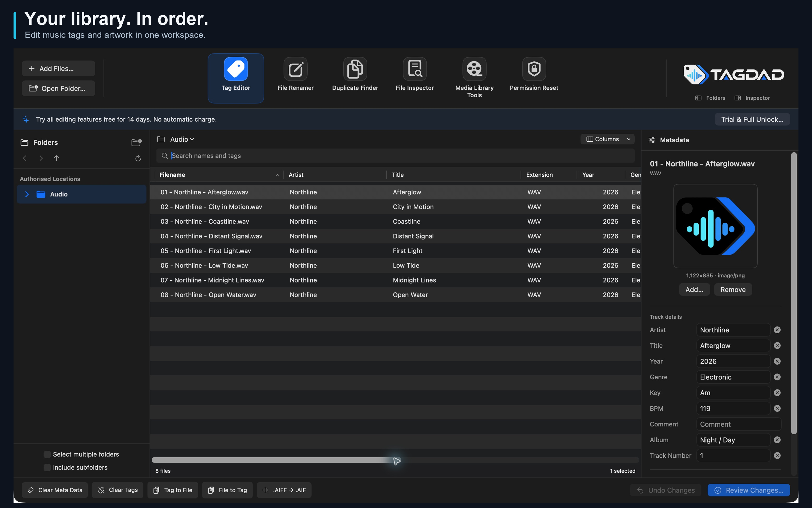Viewport: 812px width, 508px height.
Task: Select row 07 - Northline - Midnight Lines.wav
Action: point(395,280)
